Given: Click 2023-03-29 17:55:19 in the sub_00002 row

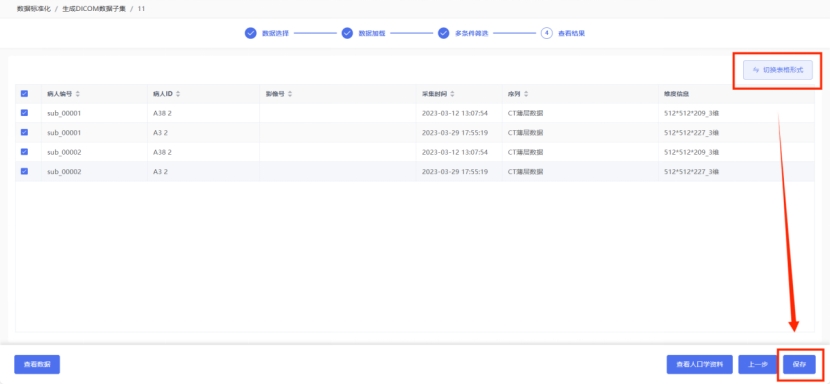Looking at the screenshot, I should [455, 172].
